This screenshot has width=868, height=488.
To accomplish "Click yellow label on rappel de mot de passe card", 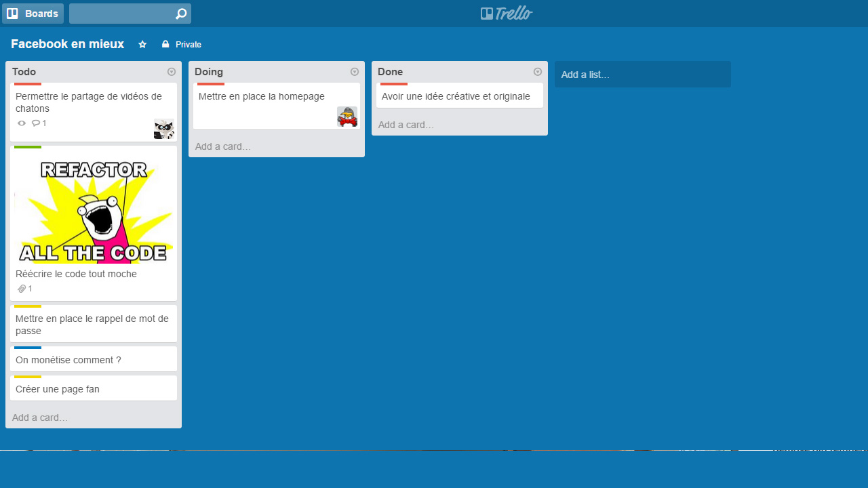I will click(x=28, y=306).
